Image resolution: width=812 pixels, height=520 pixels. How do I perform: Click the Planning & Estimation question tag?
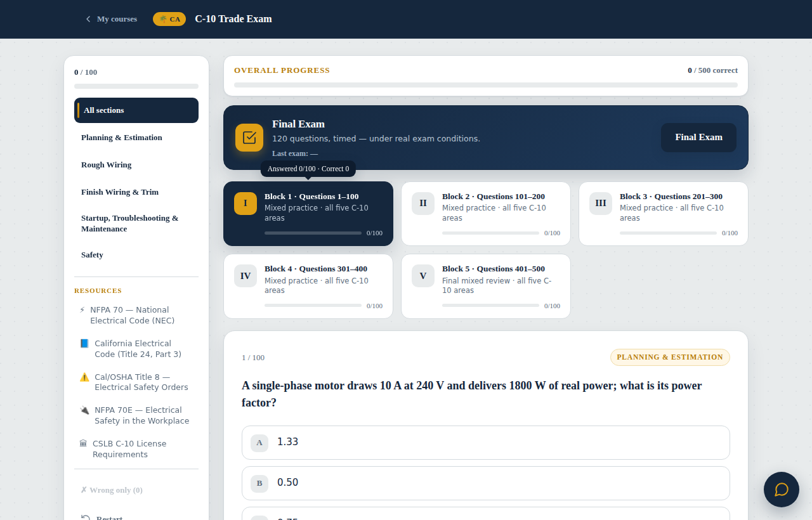coord(670,357)
